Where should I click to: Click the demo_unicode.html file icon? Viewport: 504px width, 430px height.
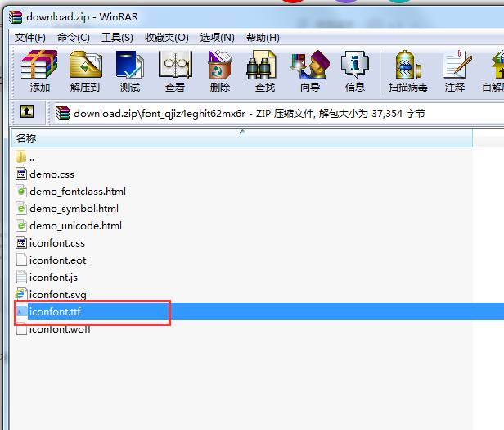pyautogui.click(x=21, y=226)
